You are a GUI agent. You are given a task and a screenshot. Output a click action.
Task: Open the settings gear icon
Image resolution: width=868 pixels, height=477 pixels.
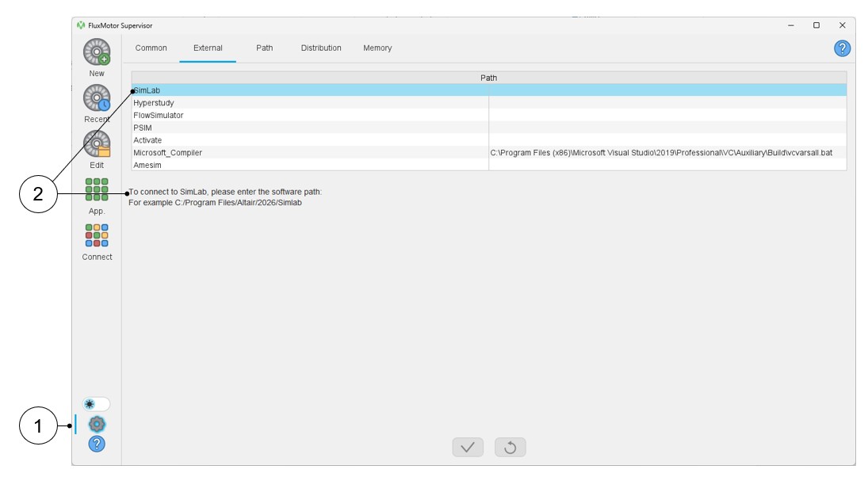[x=97, y=425]
